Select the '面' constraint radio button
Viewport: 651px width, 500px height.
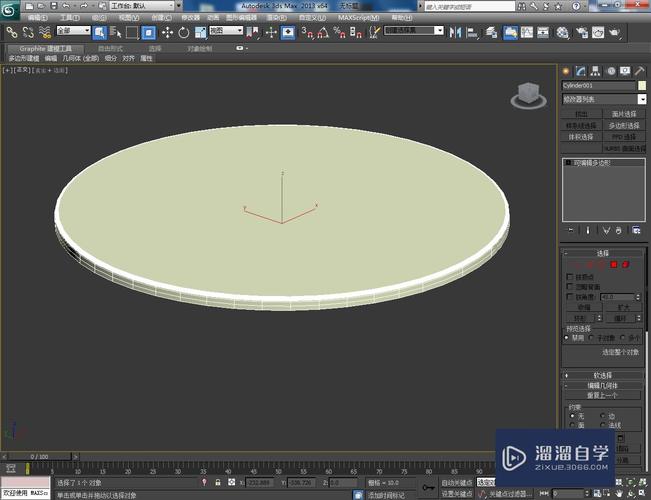point(573,425)
